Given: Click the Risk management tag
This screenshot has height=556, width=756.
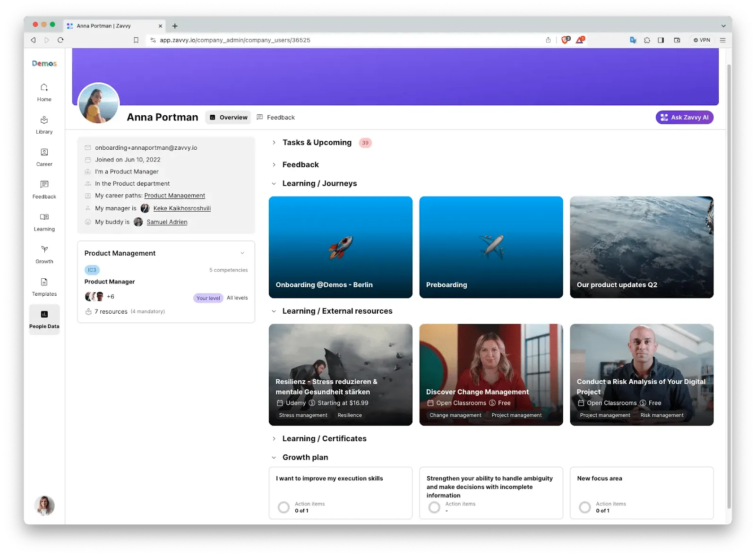Looking at the screenshot, I should (662, 415).
